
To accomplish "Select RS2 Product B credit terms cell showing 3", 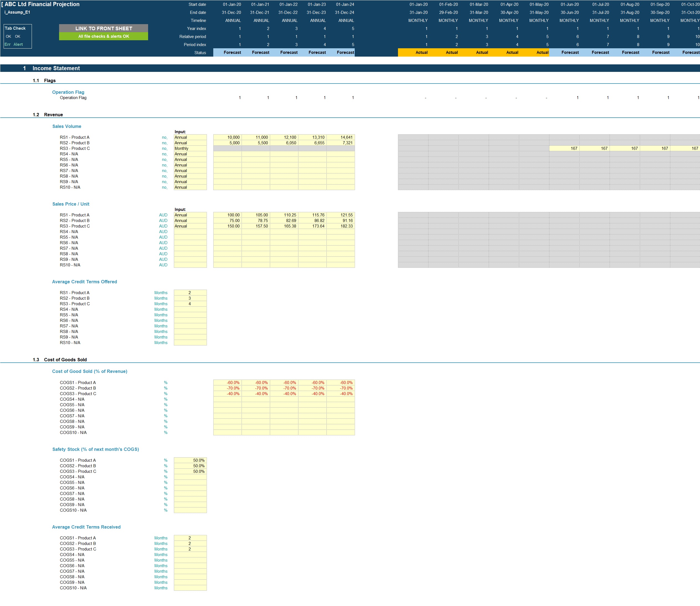I will (x=190, y=298).
